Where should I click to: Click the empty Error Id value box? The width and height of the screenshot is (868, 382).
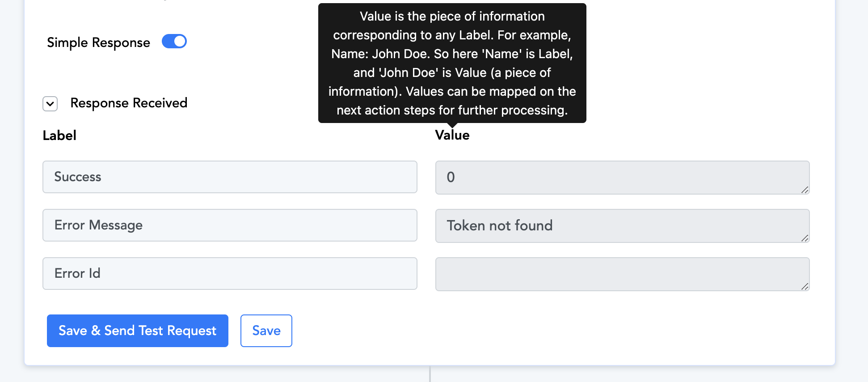coord(622,274)
